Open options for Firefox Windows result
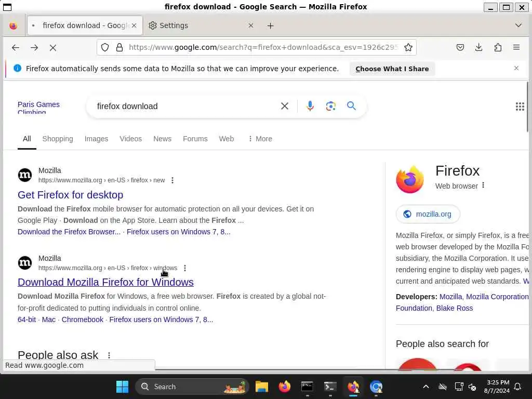 (x=185, y=268)
